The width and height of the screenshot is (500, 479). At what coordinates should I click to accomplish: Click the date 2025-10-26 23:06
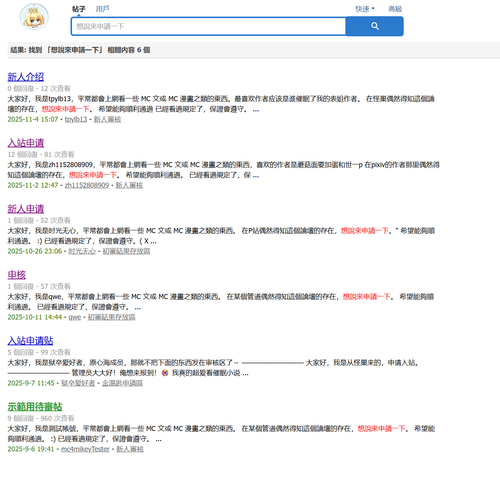click(35, 251)
